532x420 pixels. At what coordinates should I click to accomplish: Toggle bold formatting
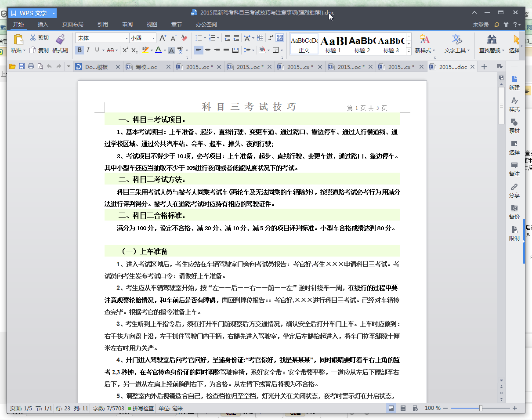tap(80, 50)
